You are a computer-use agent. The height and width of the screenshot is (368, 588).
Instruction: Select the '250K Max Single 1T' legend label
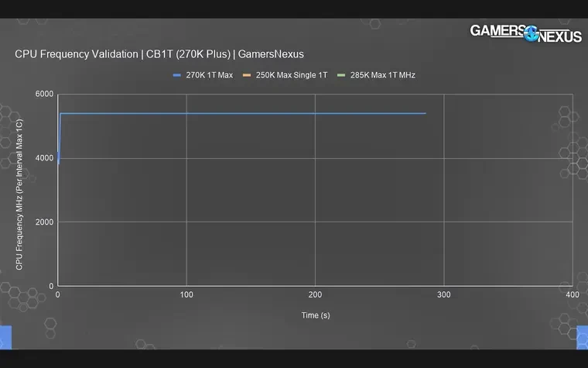pyautogui.click(x=292, y=75)
